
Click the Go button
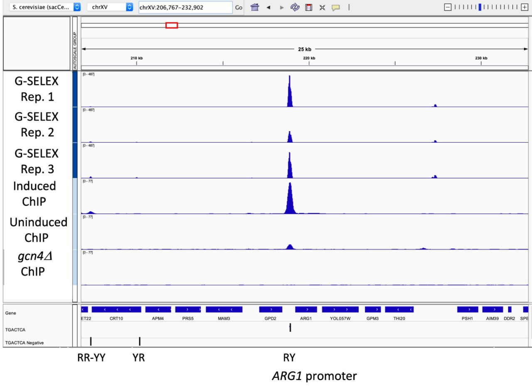click(239, 7)
